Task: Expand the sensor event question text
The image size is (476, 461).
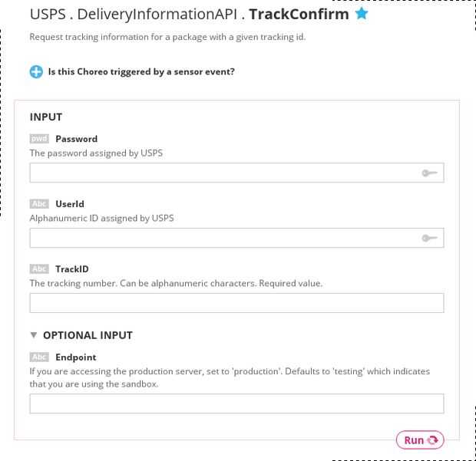Action: click(x=141, y=72)
